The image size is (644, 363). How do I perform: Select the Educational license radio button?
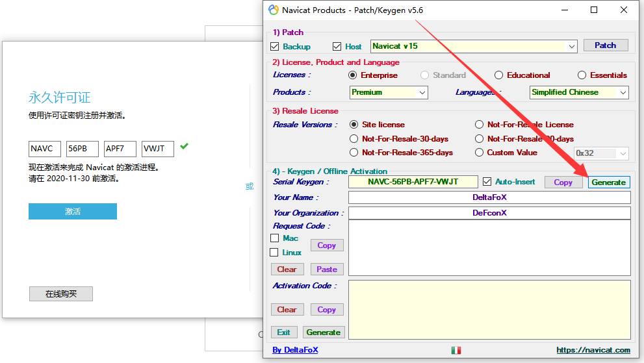[x=498, y=75]
